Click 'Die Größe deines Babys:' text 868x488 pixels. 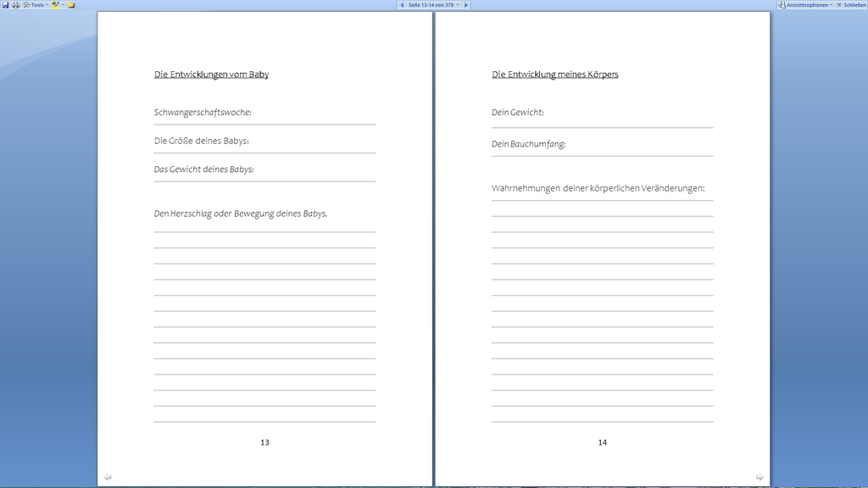pyautogui.click(x=202, y=141)
